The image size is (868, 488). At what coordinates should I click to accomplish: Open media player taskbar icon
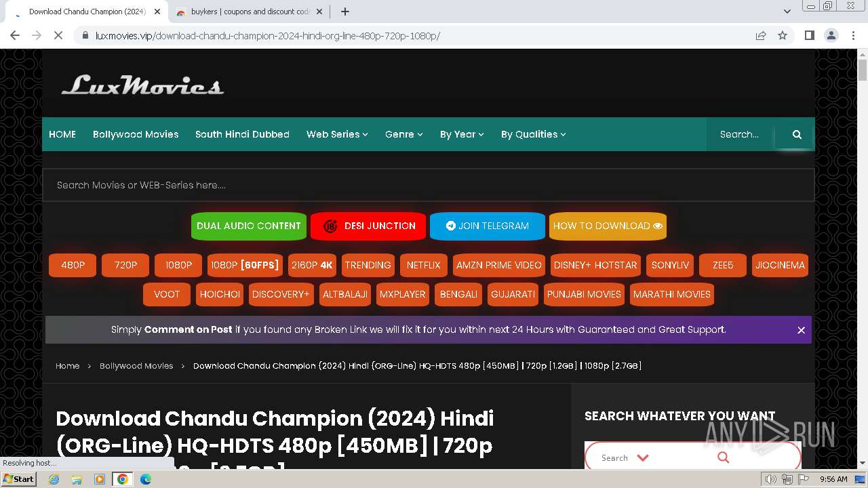[100, 479]
